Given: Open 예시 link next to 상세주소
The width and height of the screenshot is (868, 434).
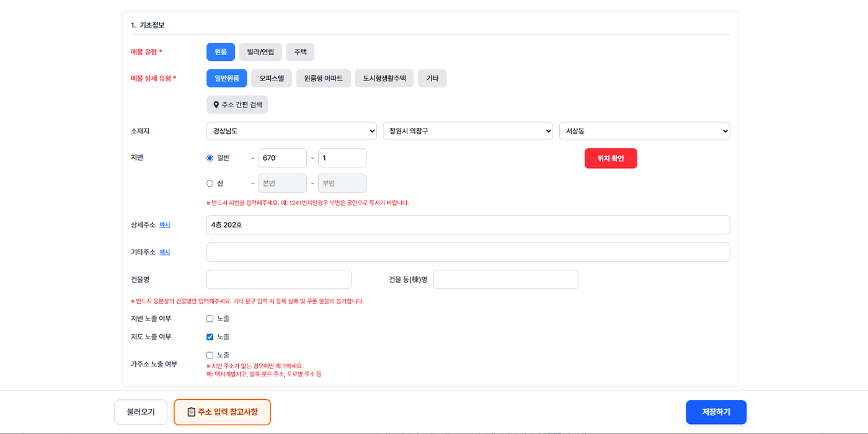Looking at the screenshot, I should point(164,225).
